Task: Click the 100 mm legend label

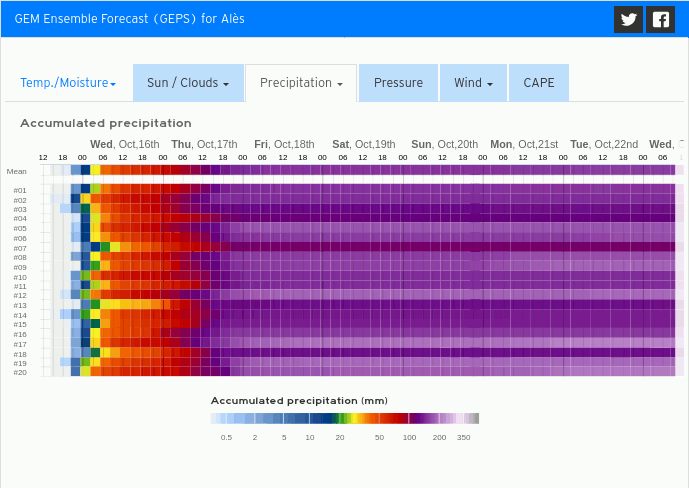Action: point(410,437)
